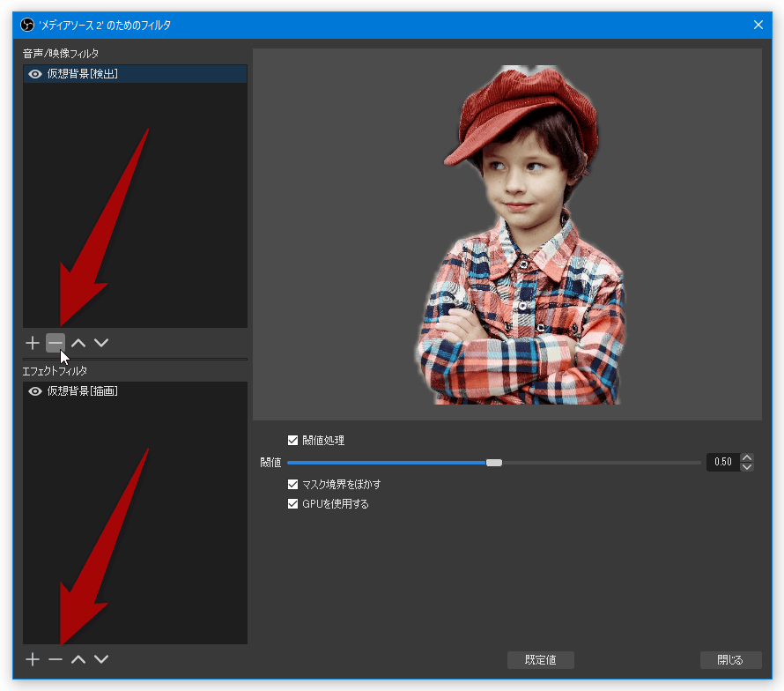Hide the 仮想背景[描画] filter via eye icon
The height and width of the screenshot is (691, 784).
coord(35,391)
